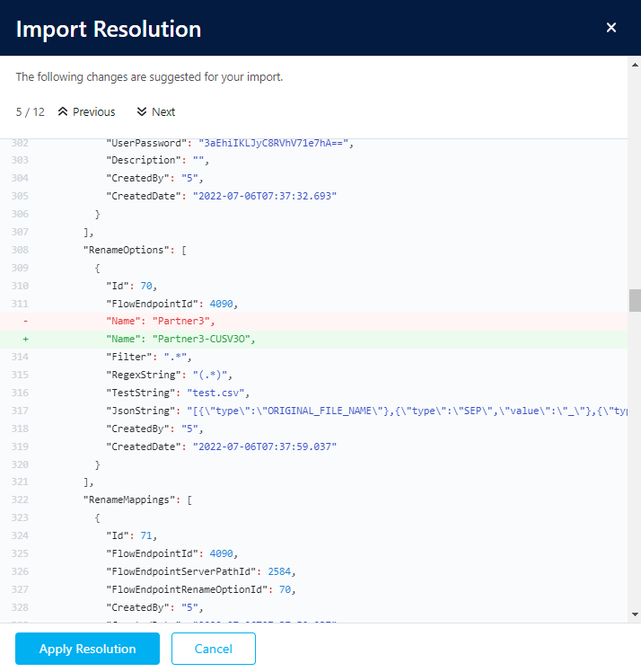Image resolution: width=641 pixels, height=672 pixels.
Task: Close the Import Resolution dialog
Action: point(611,28)
